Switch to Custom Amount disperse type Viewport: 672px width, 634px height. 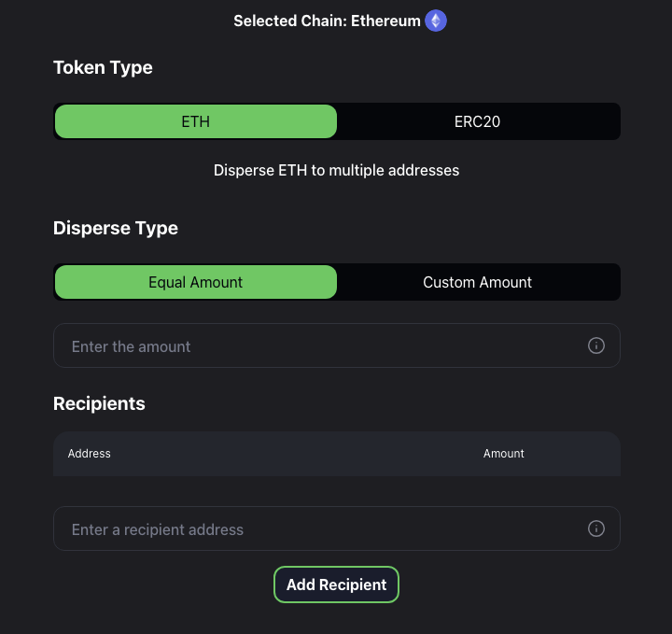point(478,282)
